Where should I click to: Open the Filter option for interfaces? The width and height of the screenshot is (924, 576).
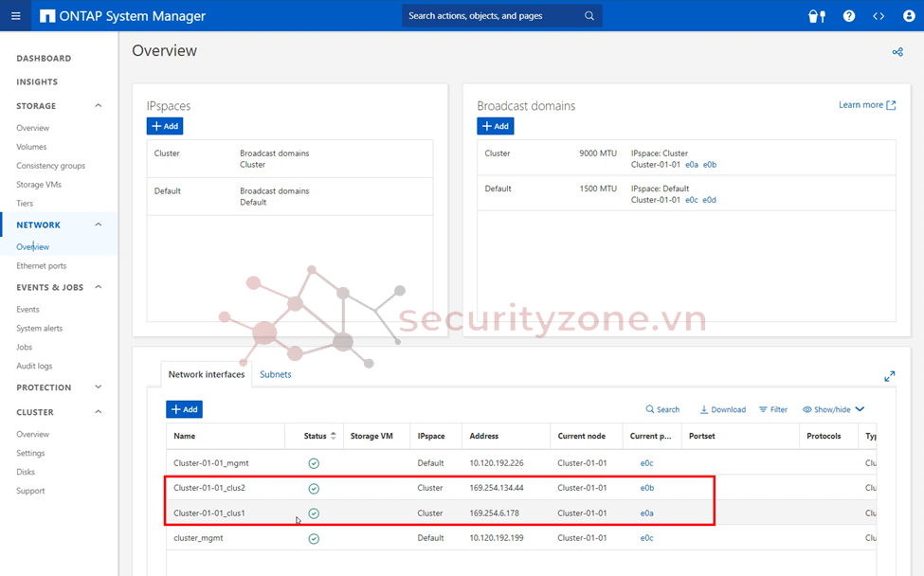point(773,409)
